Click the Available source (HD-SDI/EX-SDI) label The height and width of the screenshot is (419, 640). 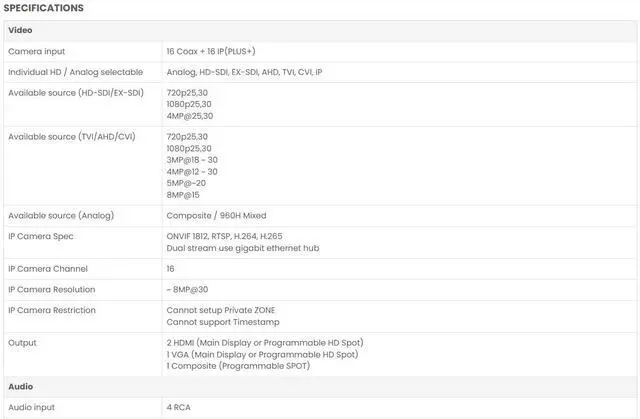[76, 93]
